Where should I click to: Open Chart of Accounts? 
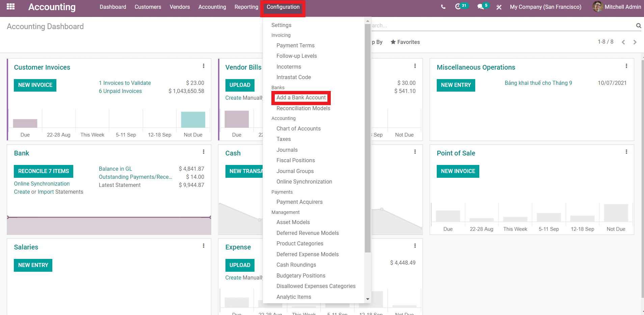coord(298,128)
